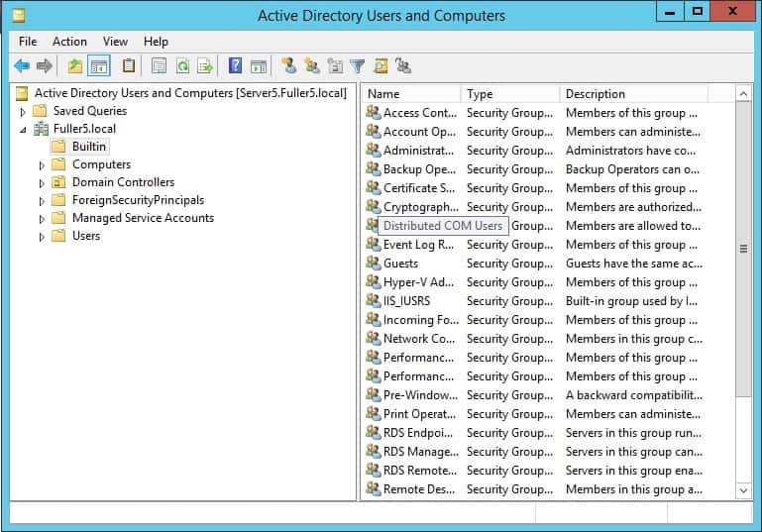Refresh the view with the green icon
Viewport: 762px width, 532px height.
click(182, 65)
